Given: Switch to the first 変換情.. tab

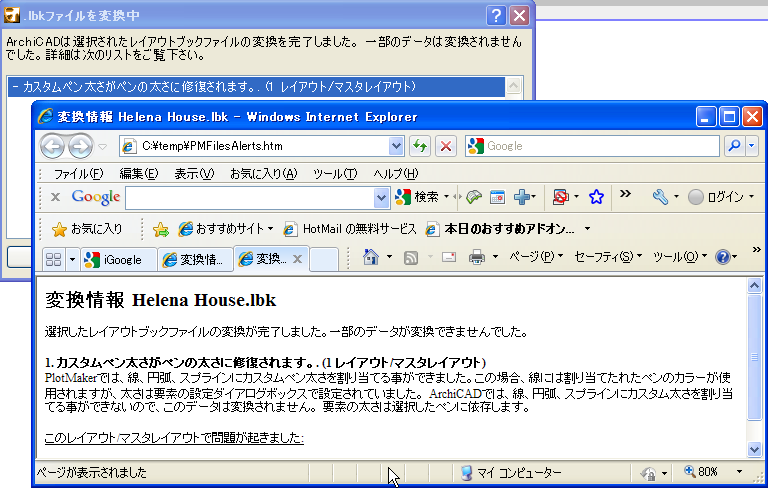Looking at the screenshot, I should coord(195,259).
